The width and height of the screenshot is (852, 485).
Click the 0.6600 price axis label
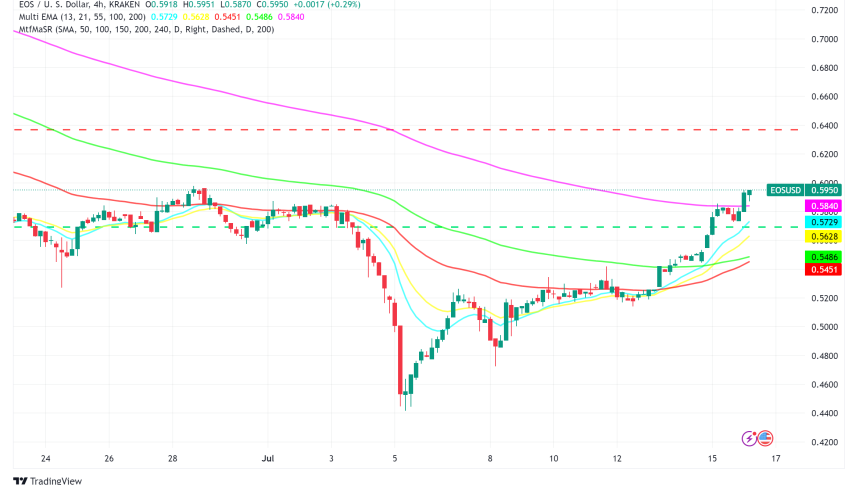click(x=824, y=97)
